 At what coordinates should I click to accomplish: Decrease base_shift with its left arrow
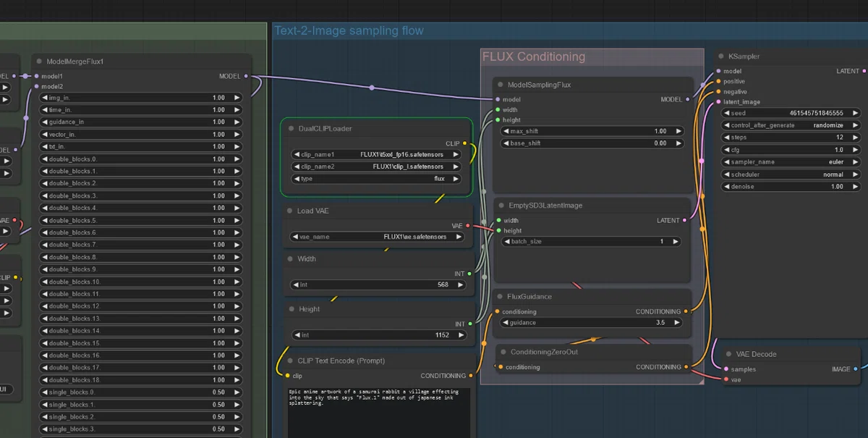pos(506,143)
